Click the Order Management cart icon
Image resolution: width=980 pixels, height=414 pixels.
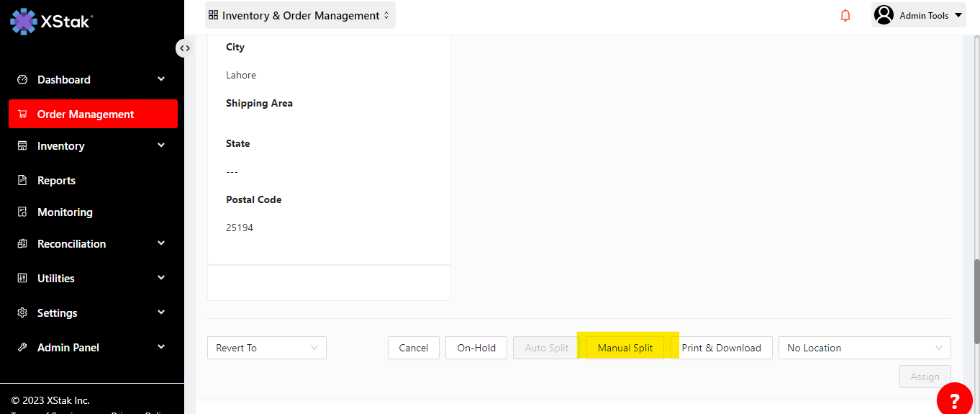click(22, 114)
